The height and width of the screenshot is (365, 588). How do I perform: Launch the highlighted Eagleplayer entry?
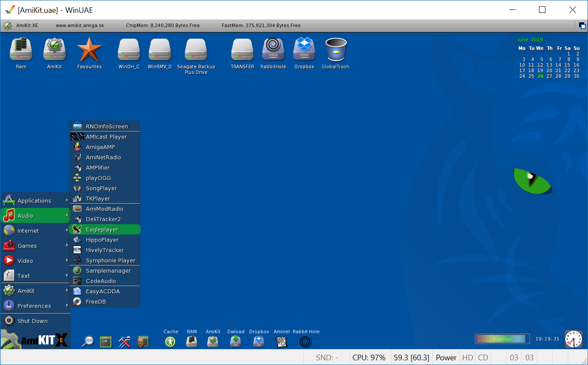(x=105, y=229)
